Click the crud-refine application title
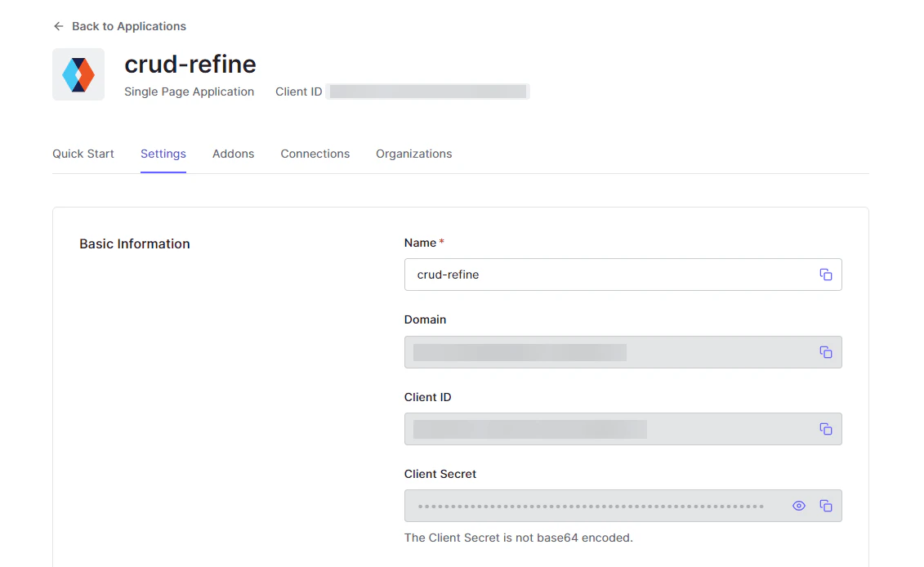Image resolution: width=924 pixels, height=567 pixels. (190, 64)
